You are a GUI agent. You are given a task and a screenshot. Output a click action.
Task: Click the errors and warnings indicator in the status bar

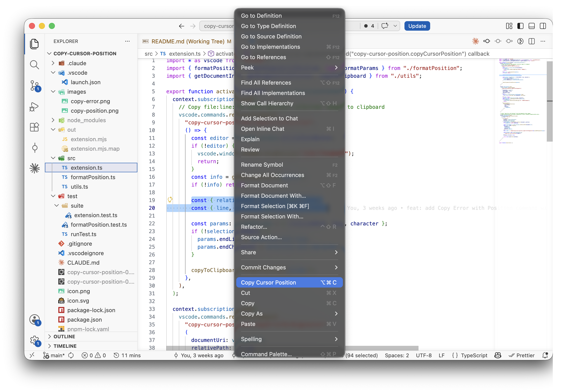(94, 355)
